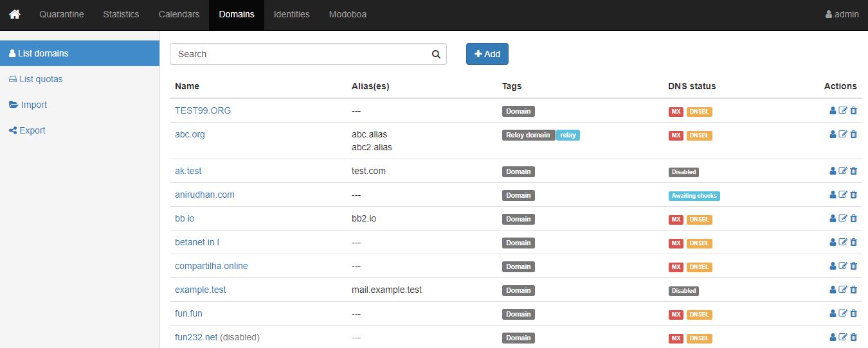Edit fun232.net using the pencil icon
This screenshot has height=348, width=868.
coord(843,338)
